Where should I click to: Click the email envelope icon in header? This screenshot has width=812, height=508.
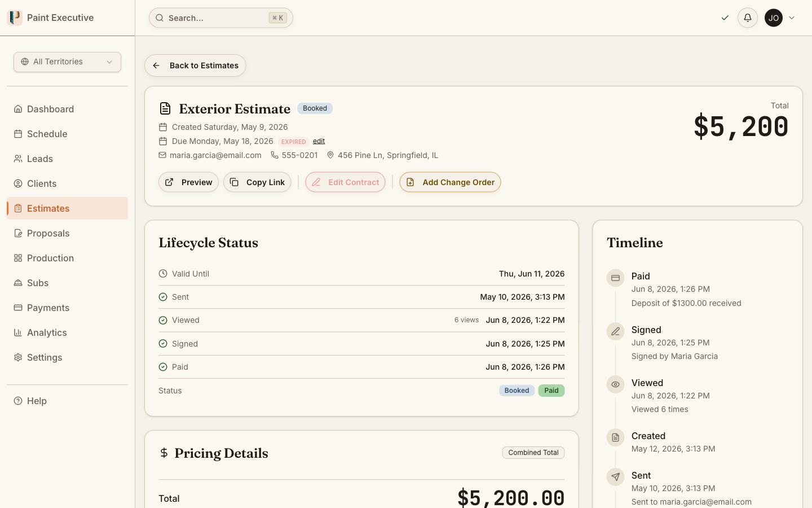pos(162,155)
